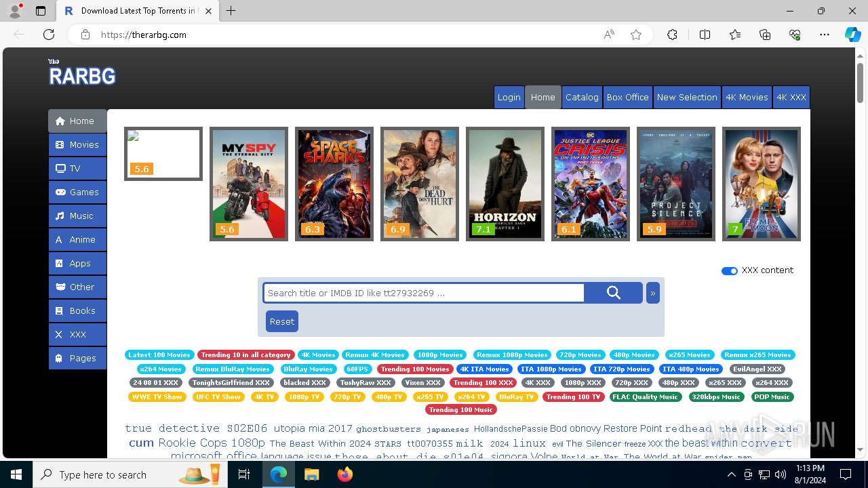Screen dimensions: 868x488
Task: Open Windows Start menu
Action: coord(16,474)
